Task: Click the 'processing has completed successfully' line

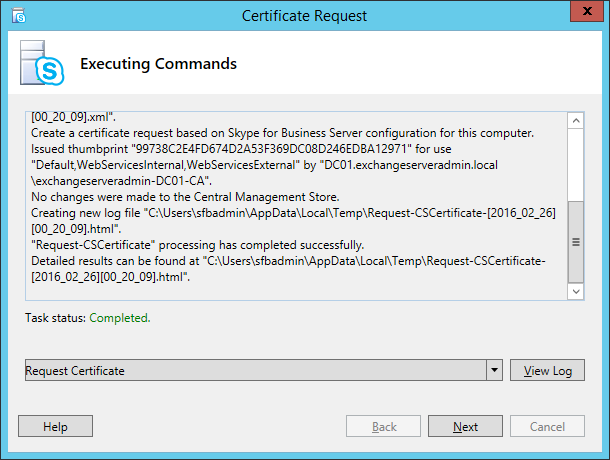Action: (198, 245)
